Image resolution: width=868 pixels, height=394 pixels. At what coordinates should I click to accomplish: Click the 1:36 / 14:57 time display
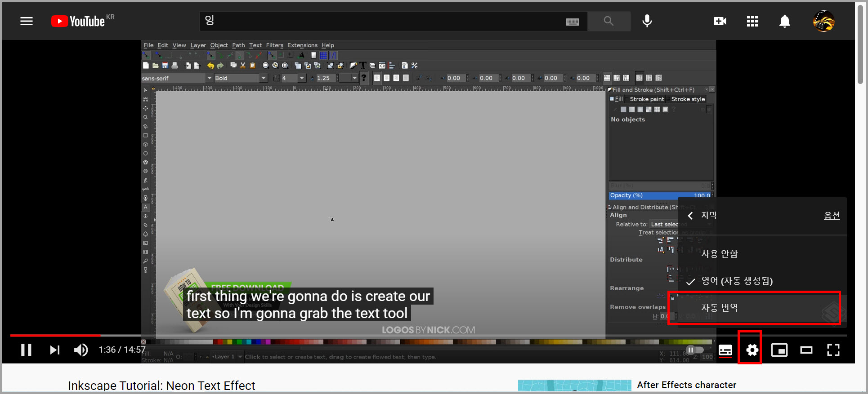(122, 350)
